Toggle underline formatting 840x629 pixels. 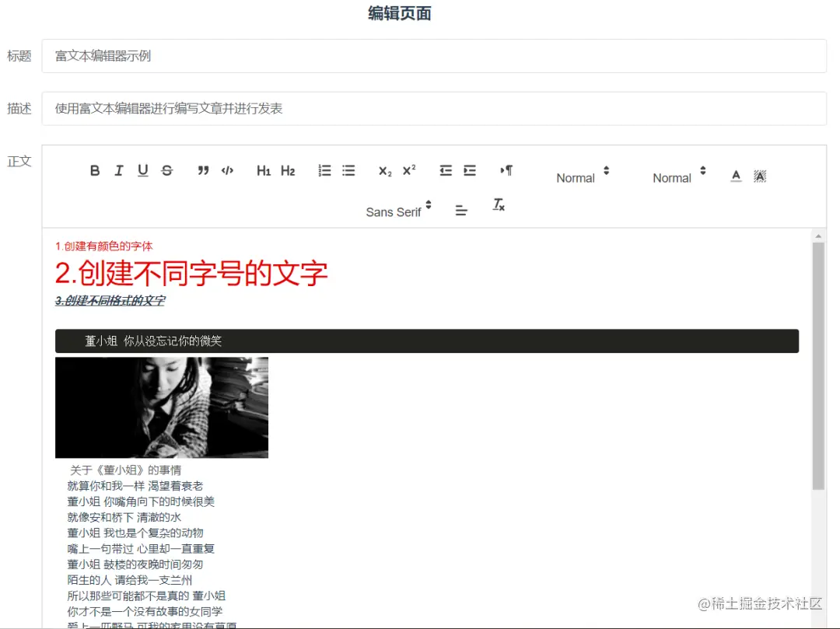[x=143, y=171]
